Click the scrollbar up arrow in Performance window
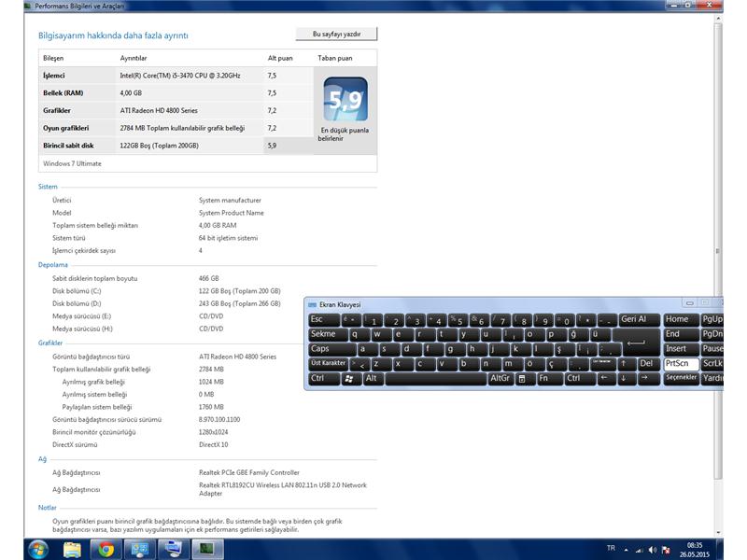This screenshot has width=747, height=560. pos(718,18)
